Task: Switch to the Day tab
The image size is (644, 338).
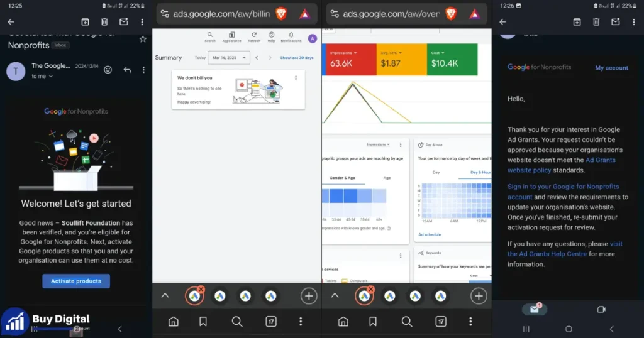Action: 436,172
